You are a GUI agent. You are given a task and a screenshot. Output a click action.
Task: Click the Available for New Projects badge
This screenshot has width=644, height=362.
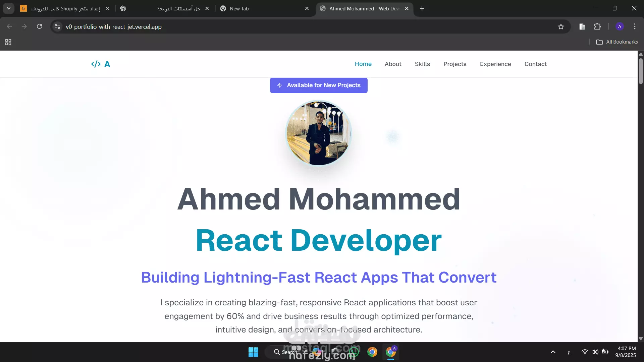point(319,85)
